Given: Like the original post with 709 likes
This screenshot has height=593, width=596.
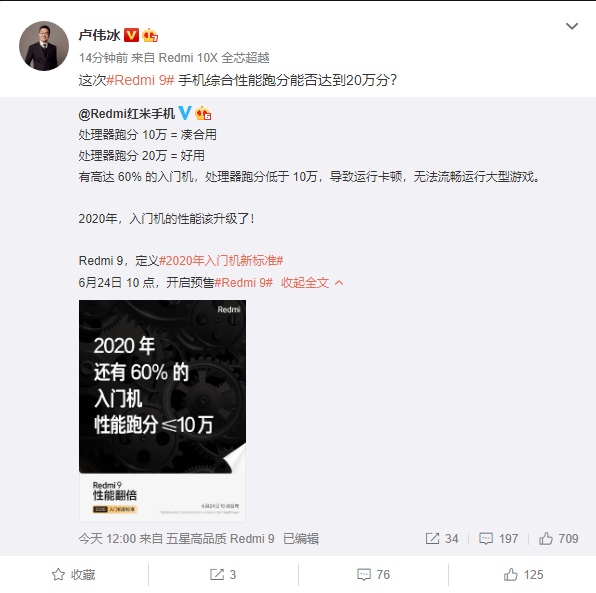Looking at the screenshot, I should point(558,538).
